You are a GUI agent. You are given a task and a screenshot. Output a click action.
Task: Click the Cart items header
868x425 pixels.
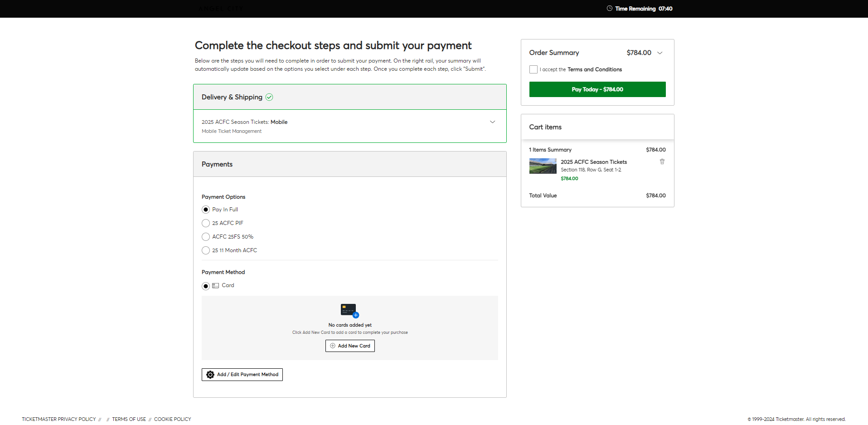[597, 127]
